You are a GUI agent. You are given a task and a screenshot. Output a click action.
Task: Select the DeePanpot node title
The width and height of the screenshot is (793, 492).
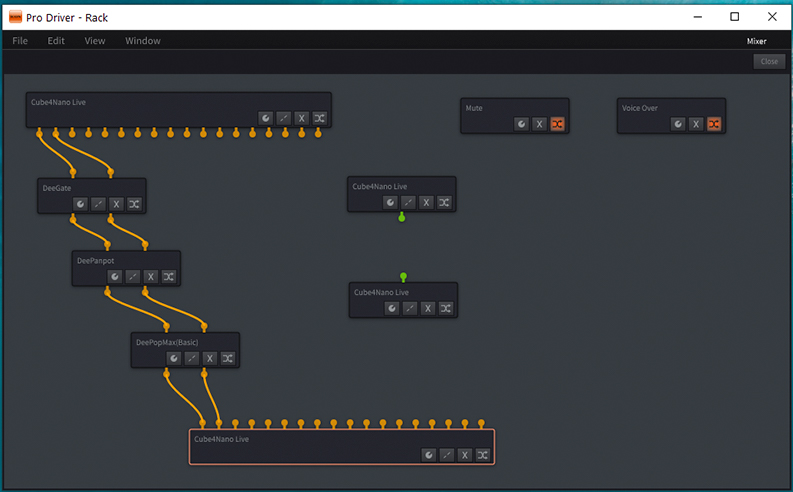click(x=96, y=261)
